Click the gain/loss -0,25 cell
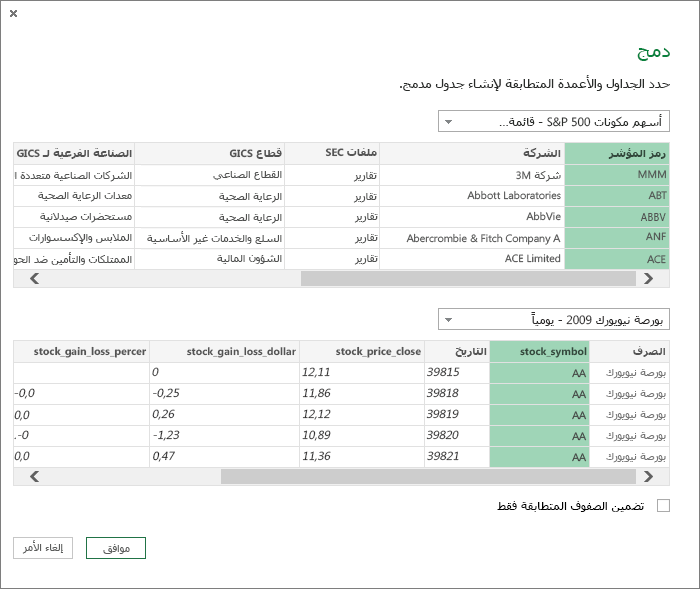This screenshot has height=589, width=700. click(225, 393)
